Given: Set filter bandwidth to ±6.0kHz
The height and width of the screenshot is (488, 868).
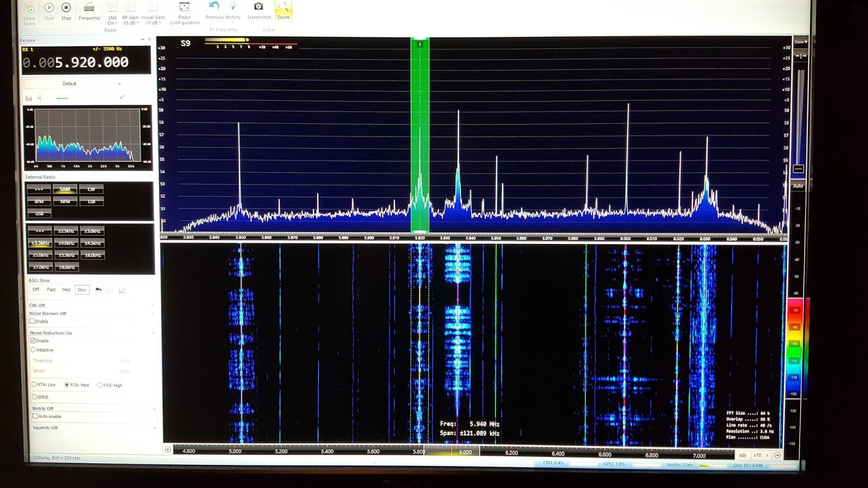Looking at the screenshot, I should tap(93, 255).
